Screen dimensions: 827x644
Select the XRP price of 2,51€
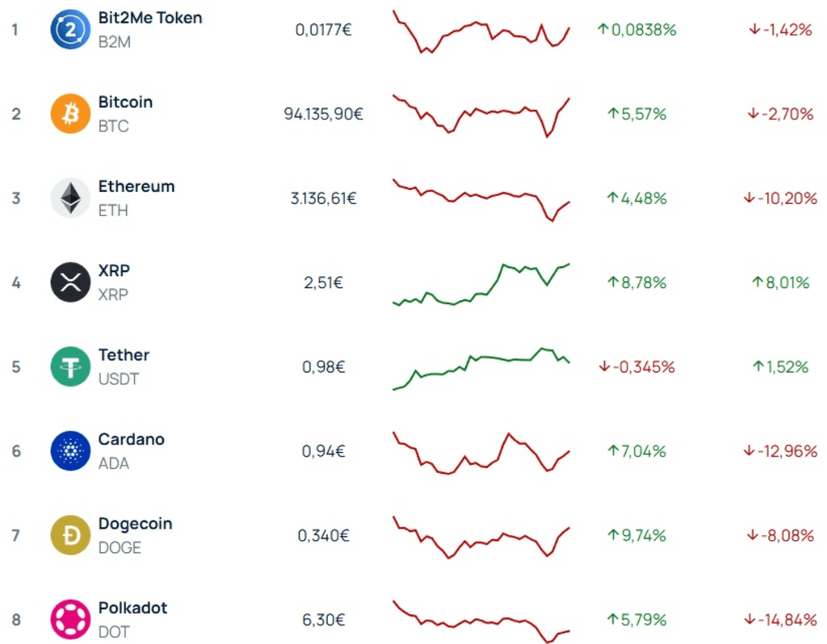[322, 282]
